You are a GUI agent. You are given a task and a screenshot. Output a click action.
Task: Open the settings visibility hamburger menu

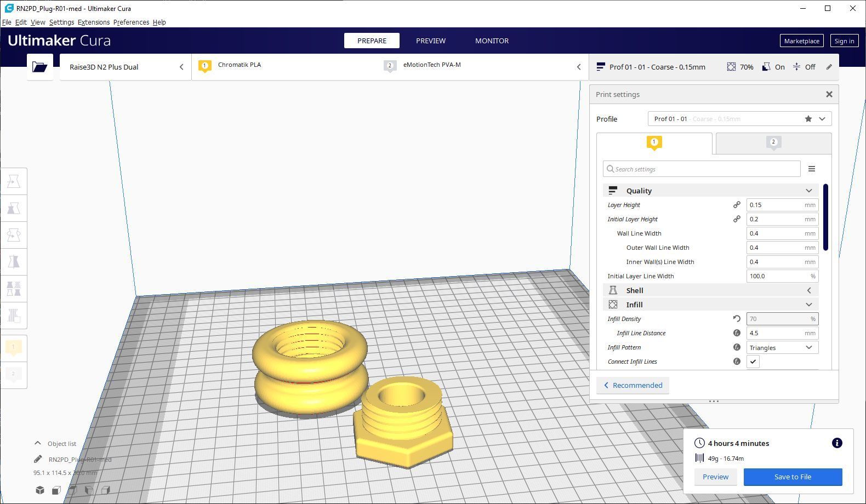click(x=811, y=169)
